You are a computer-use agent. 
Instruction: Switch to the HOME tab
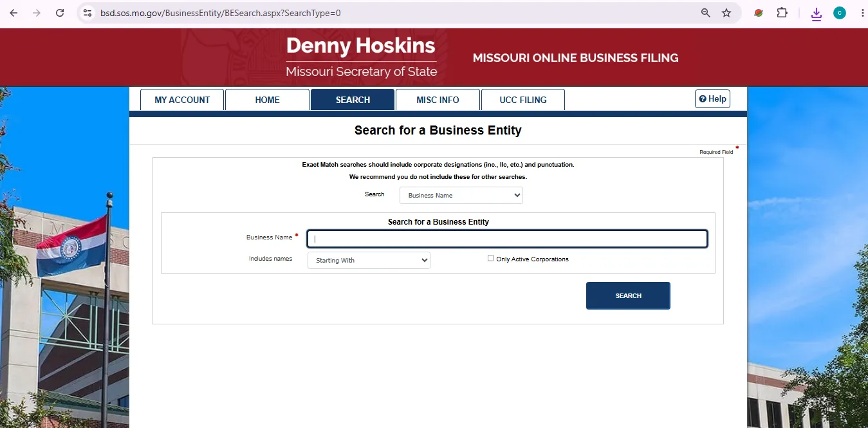[267, 100]
